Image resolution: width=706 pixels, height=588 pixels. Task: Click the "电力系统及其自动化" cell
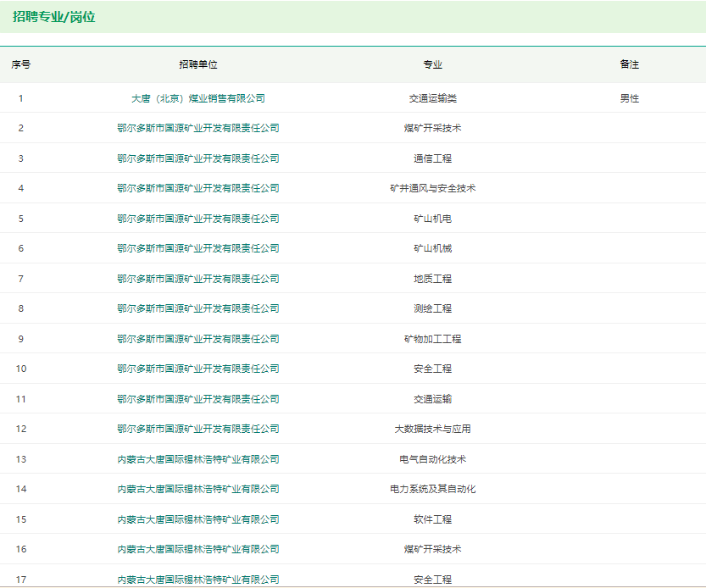click(x=433, y=489)
